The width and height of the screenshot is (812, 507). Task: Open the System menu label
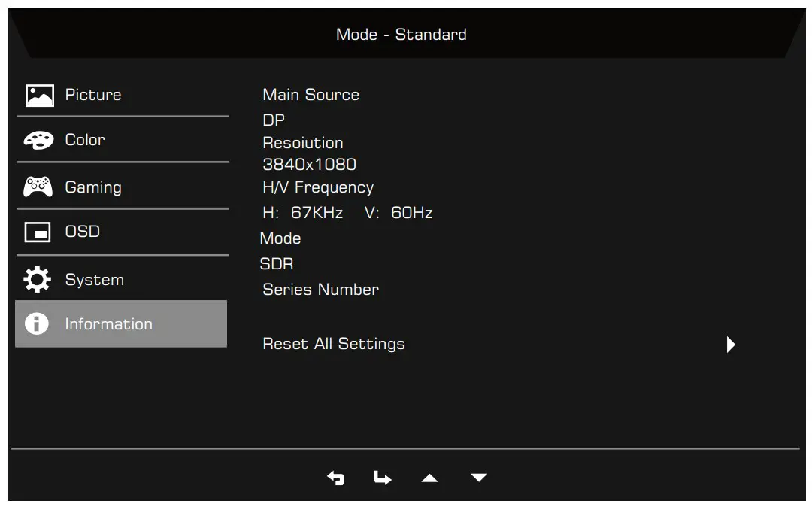click(x=94, y=280)
